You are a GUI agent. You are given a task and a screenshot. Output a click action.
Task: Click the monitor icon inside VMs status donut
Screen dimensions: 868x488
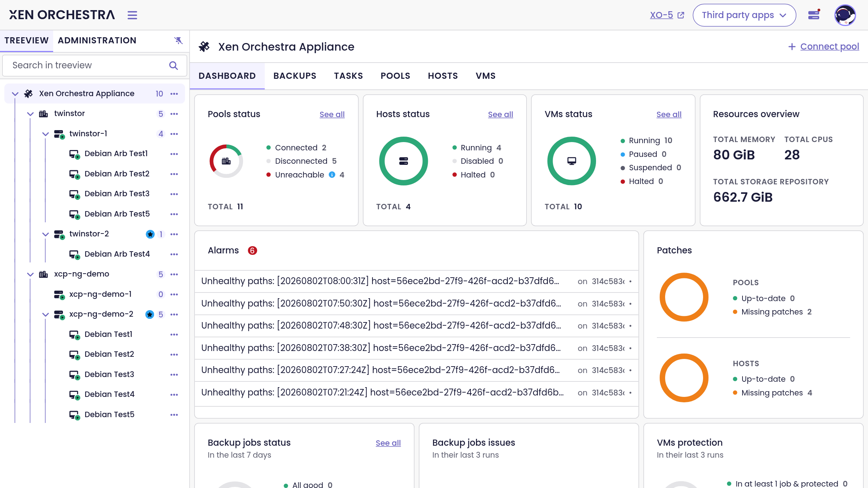click(572, 161)
